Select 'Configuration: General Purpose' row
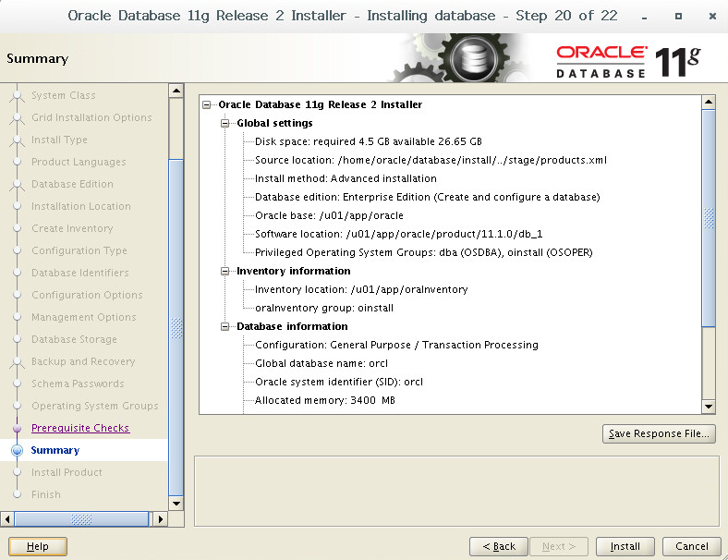 coord(397,345)
